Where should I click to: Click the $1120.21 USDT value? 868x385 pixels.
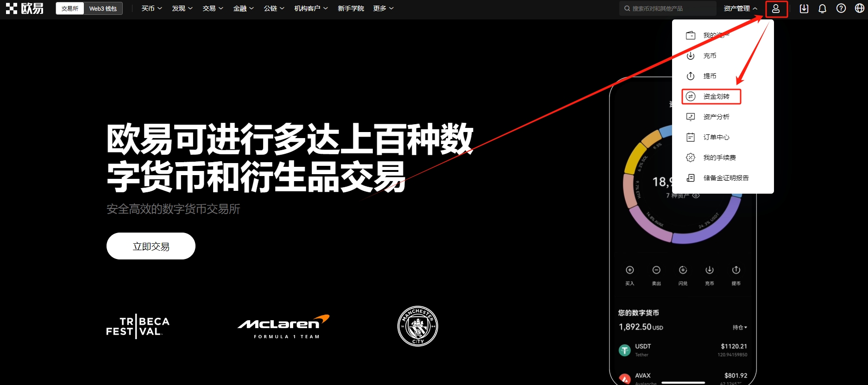(734, 346)
